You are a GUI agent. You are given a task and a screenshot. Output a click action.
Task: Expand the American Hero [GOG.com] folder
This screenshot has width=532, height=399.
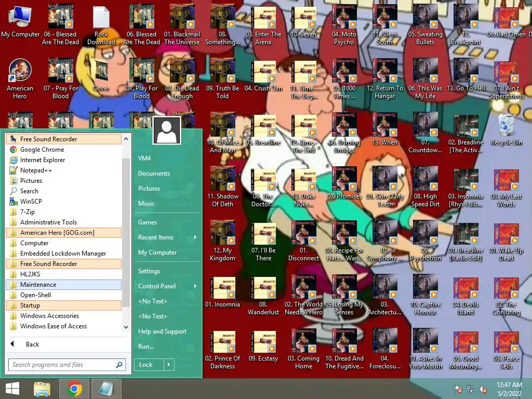click(x=63, y=233)
